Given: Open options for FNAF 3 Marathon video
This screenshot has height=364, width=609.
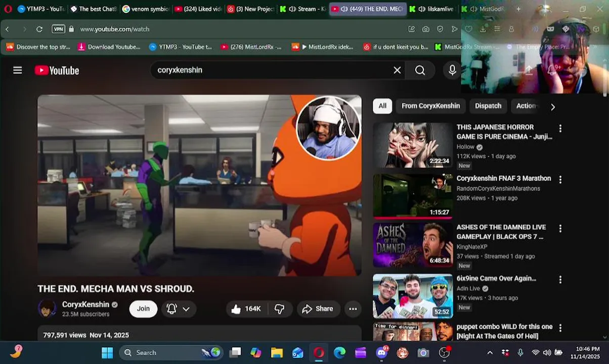Looking at the screenshot, I should (560, 179).
